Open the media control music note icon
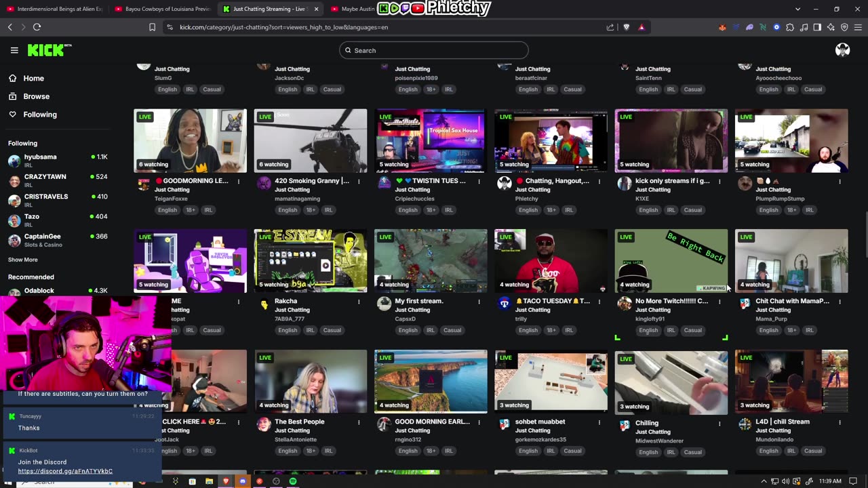The width and height of the screenshot is (868, 488). [804, 27]
